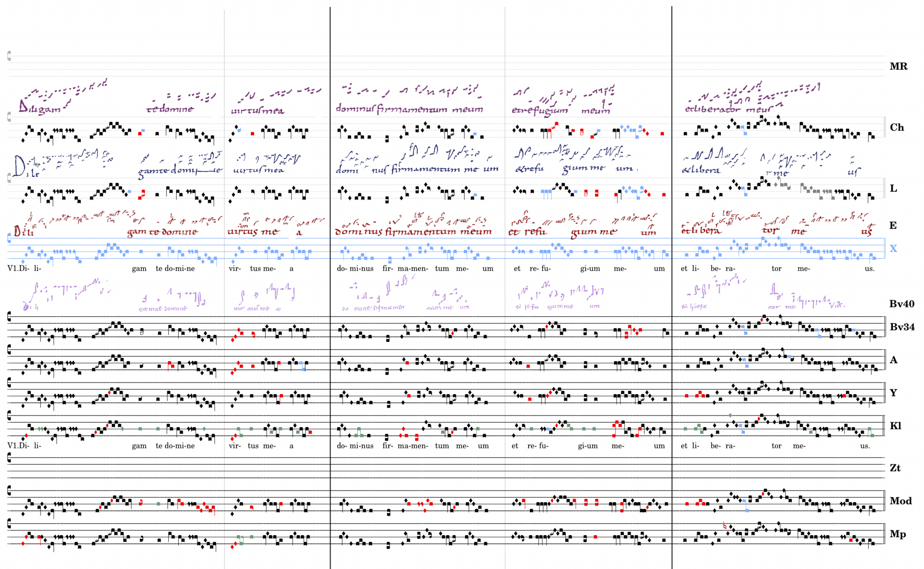Click the 'et liberator meus' purple manuscript text

(x=728, y=109)
